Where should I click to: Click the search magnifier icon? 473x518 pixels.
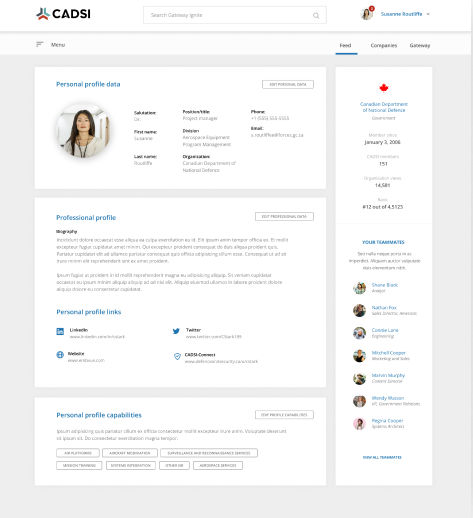[x=316, y=15]
